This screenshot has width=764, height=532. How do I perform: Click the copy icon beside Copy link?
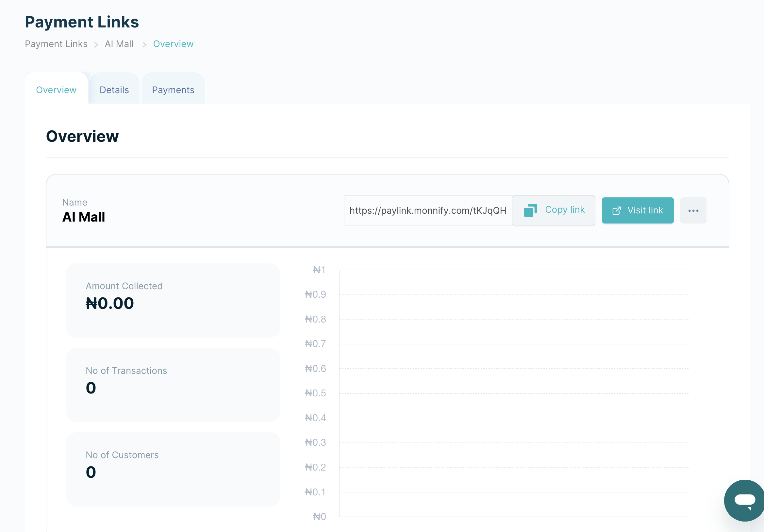pos(530,210)
